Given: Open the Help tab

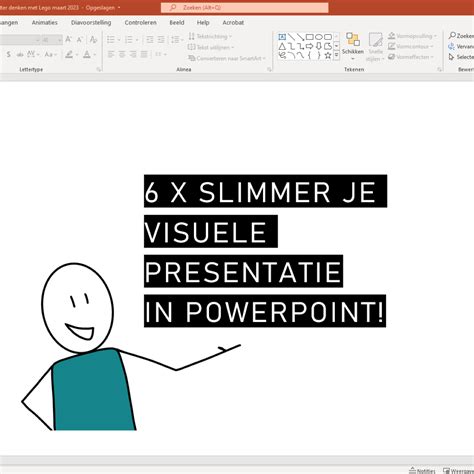Looking at the screenshot, I should tap(203, 23).
